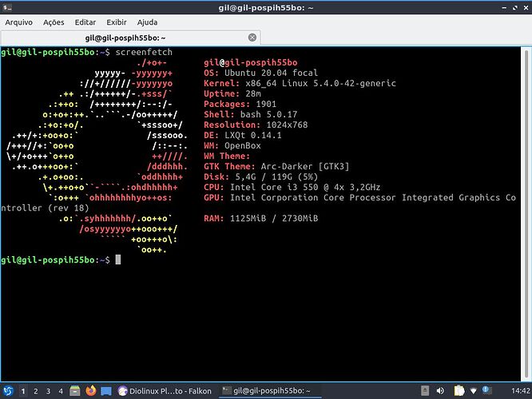532x399 pixels.
Task: Close the terminal tab with the X icon
Action: [x=252, y=38]
